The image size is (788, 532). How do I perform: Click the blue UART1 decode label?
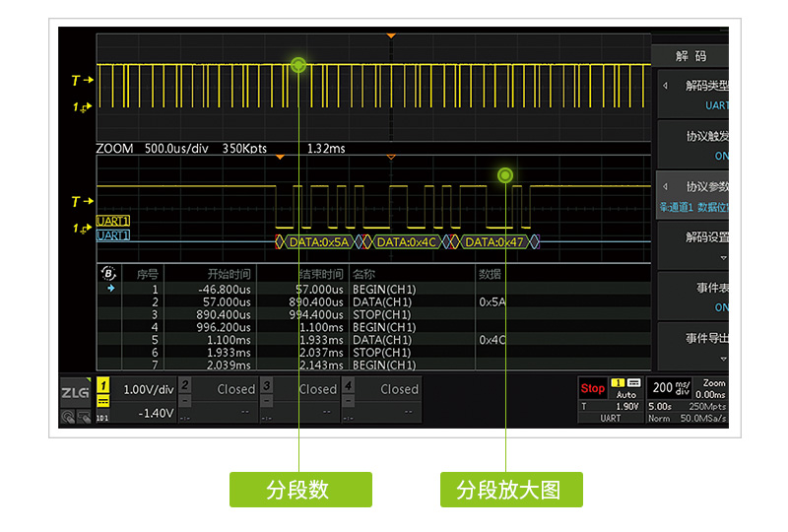[113, 235]
